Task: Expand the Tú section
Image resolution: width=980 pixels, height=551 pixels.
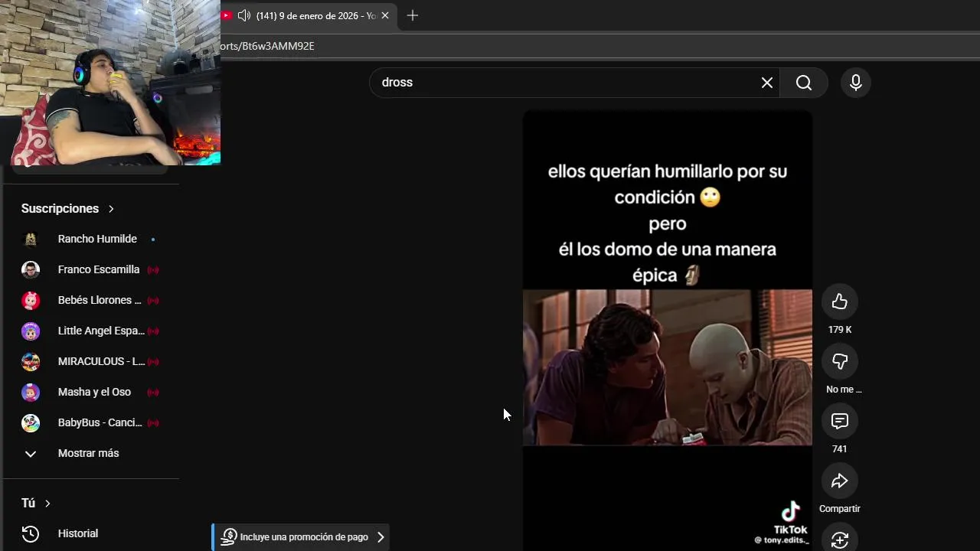Action: point(35,503)
